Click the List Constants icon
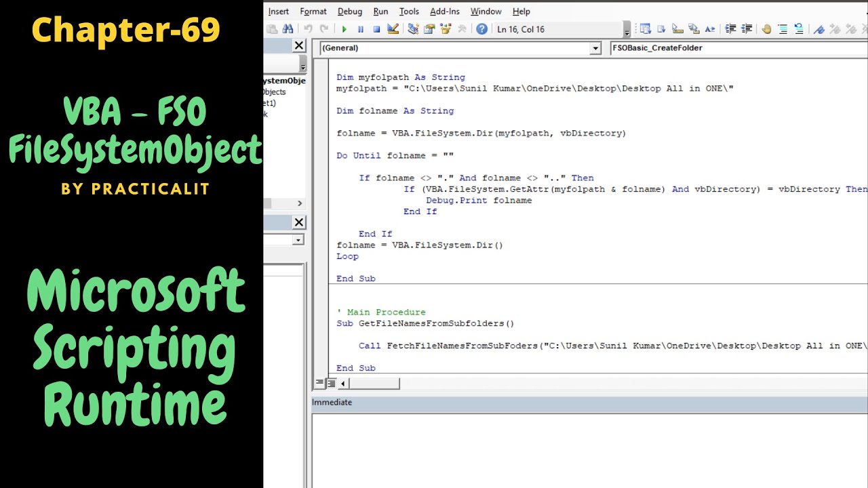The height and width of the screenshot is (488, 868). (x=661, y=29)
